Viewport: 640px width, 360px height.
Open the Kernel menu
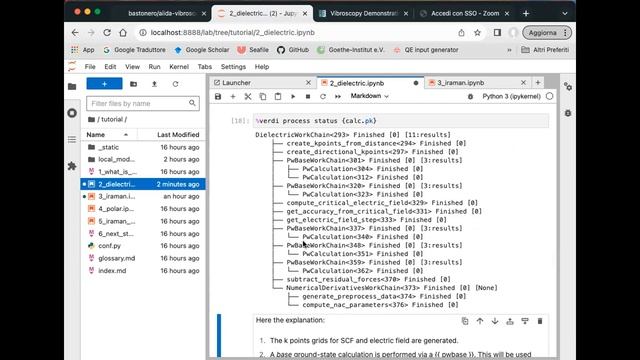[179, 67]
